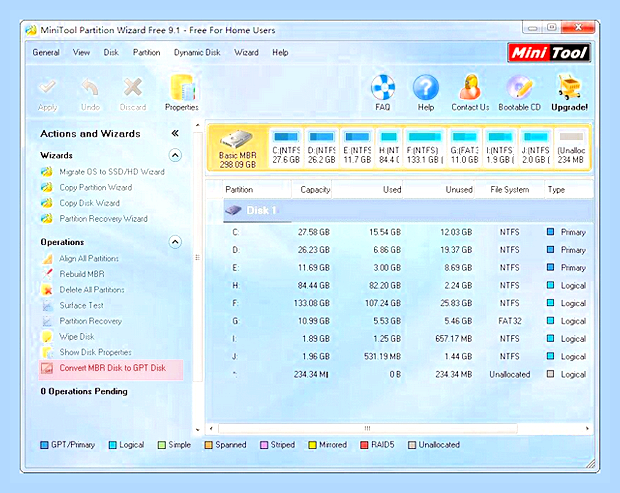Click the GPT/Primary legend color box

pos(44,445)
